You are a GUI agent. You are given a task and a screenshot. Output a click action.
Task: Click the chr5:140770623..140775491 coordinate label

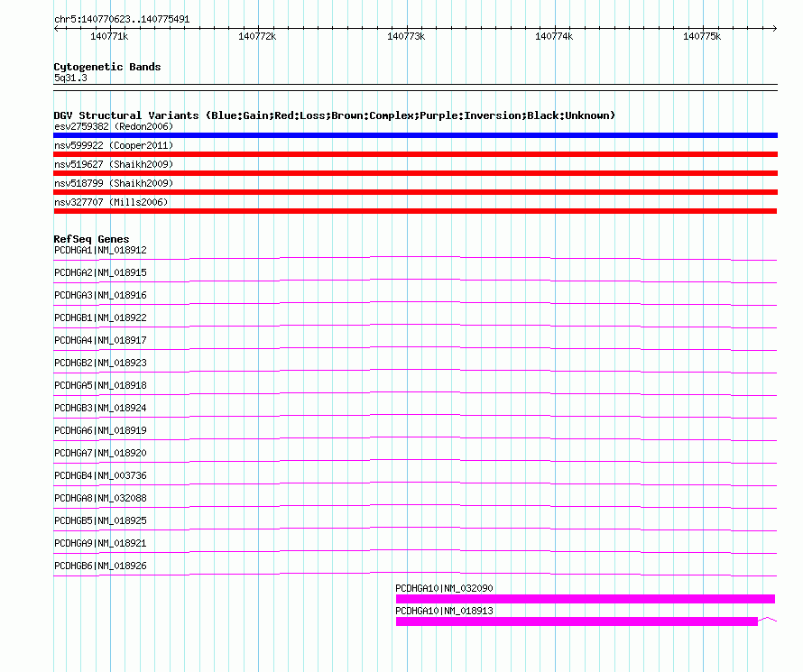(122, 20)
